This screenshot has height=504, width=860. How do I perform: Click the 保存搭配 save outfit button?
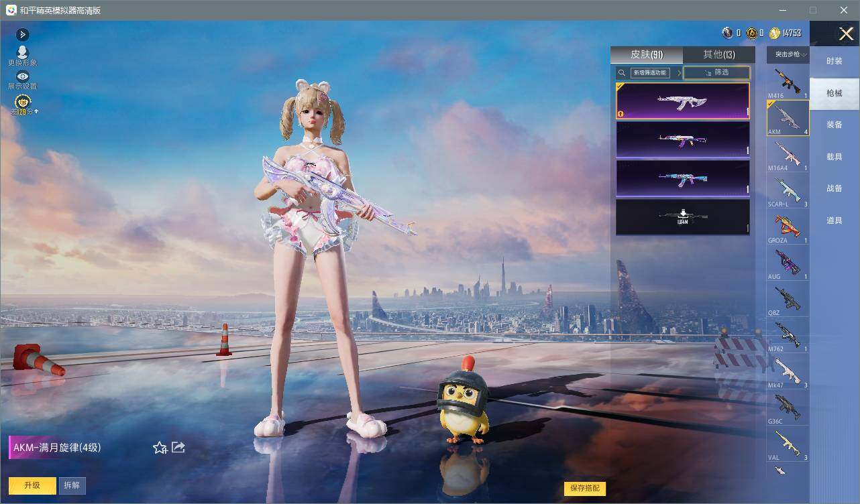tap(585, 489)
